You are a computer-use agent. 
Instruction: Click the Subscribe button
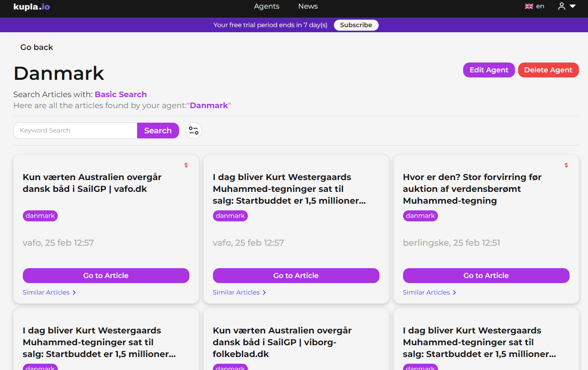click(356, 25)
